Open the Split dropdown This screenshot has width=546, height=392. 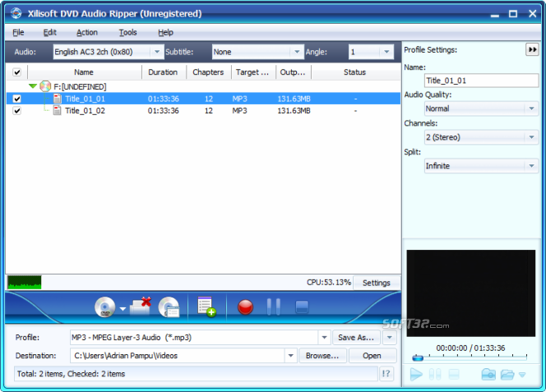[x=531, y=166]
